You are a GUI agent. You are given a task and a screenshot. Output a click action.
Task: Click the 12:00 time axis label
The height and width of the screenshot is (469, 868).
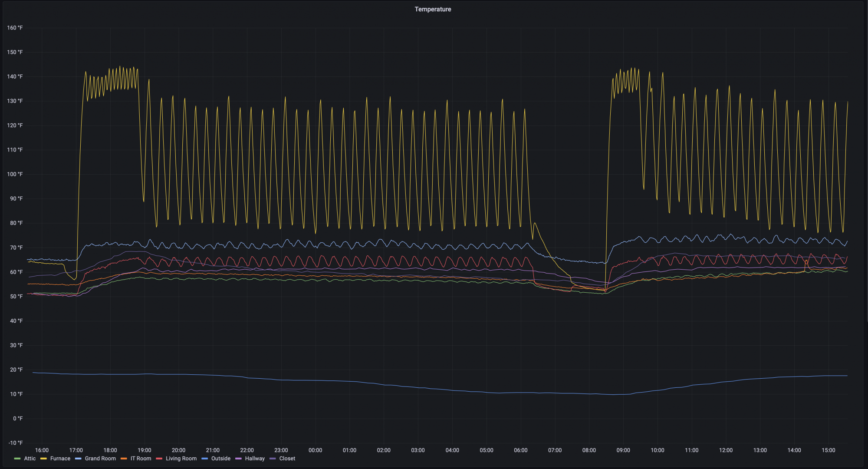(x=726, y=450)
